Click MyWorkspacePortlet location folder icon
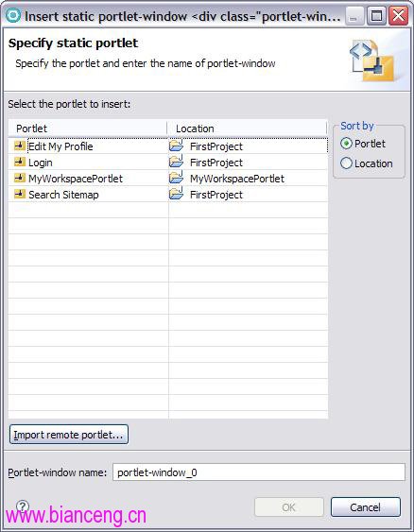This screenshot has height=532, width=414. (176, 177)
